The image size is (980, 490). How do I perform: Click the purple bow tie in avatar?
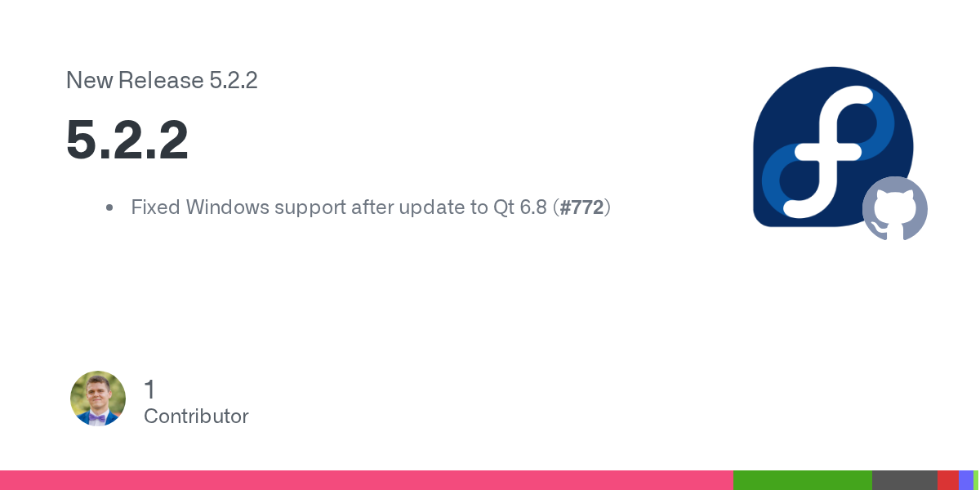[x=97, y=417]
